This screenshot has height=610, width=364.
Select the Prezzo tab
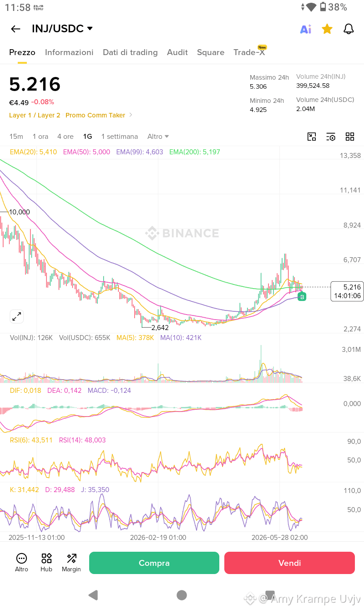22,52
